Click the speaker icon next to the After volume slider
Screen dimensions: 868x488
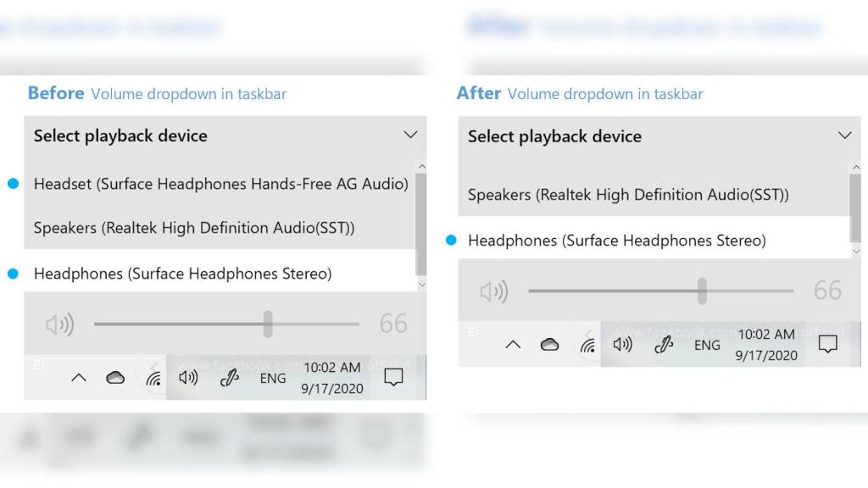pos(494,291)
